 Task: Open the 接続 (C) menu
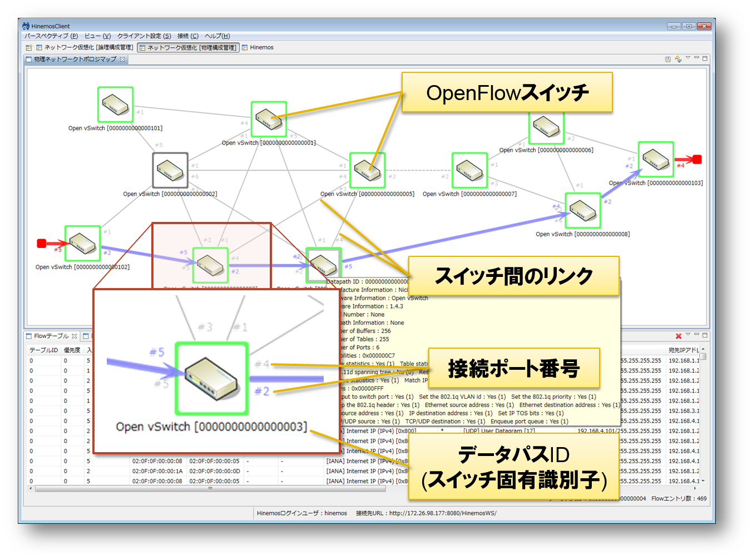point(188,36)
